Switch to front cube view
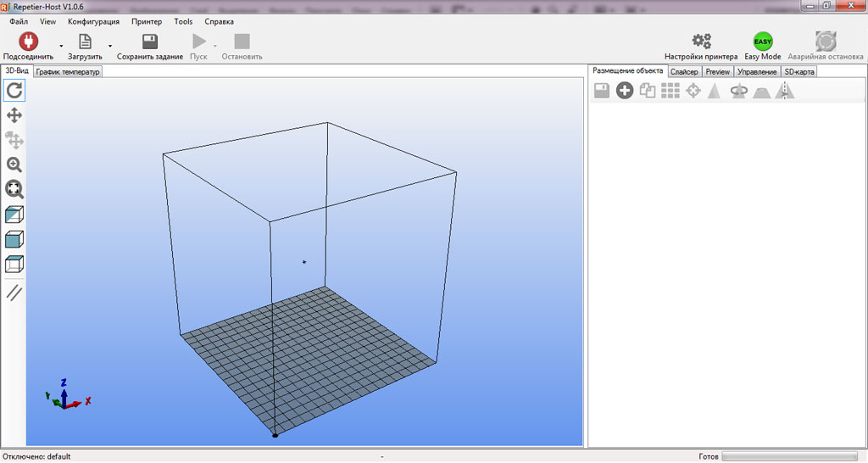 (x=14, y=239)
